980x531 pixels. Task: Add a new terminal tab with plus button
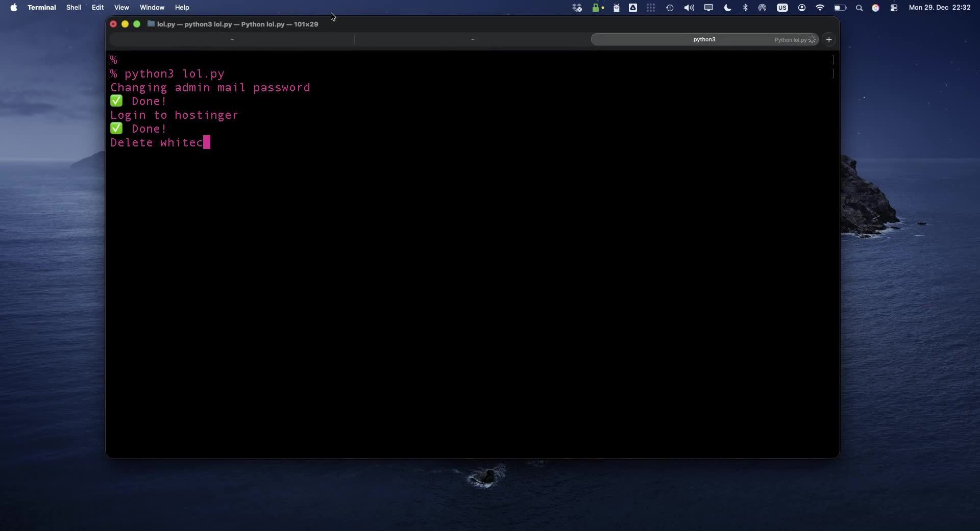click(829, 39)
